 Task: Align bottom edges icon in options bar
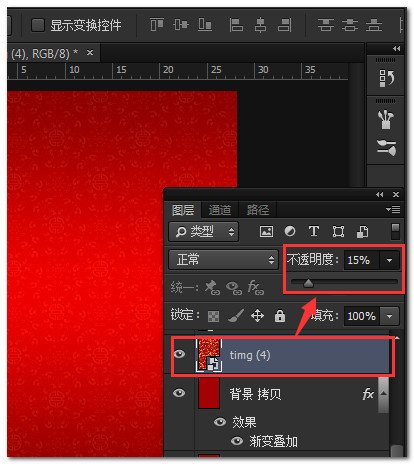pos(205,25)
